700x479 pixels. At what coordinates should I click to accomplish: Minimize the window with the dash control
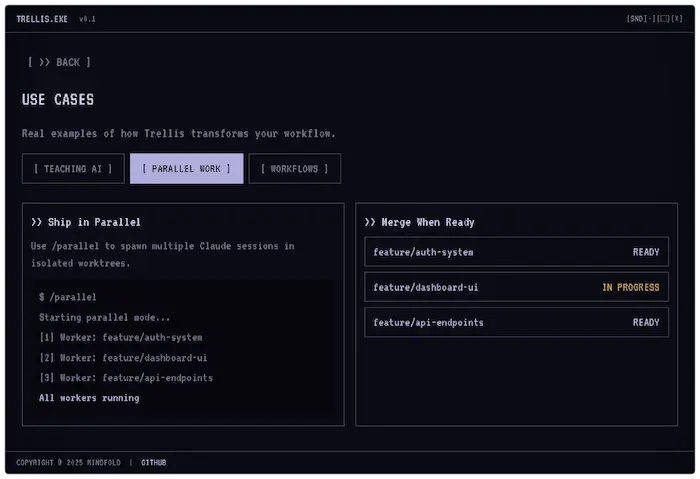pos(650,18)
